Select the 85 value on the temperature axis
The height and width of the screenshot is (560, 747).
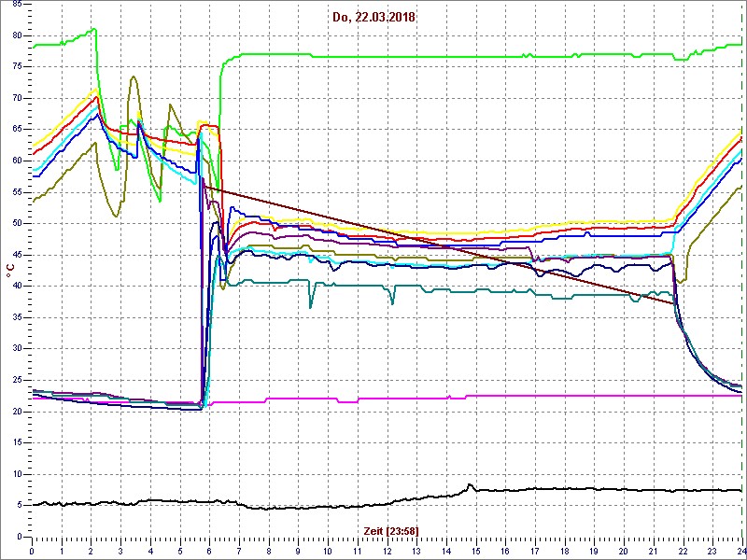pyautogui.click(x=16, y=5)
